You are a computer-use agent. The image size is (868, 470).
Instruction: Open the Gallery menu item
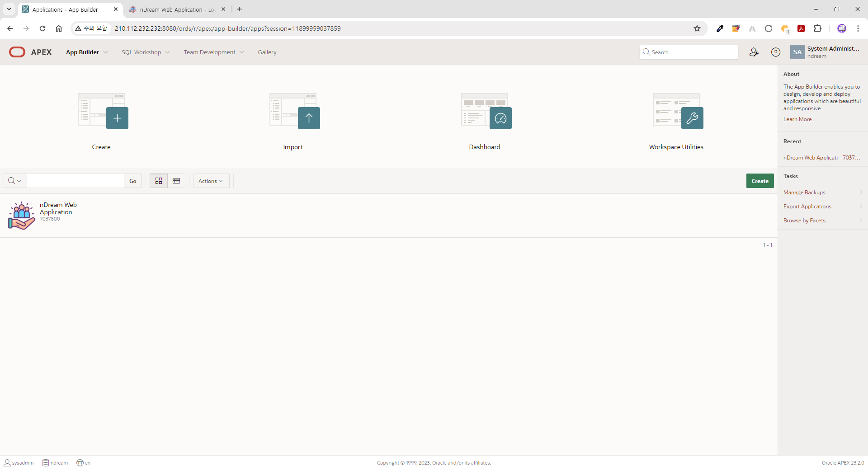coord(267,52)
